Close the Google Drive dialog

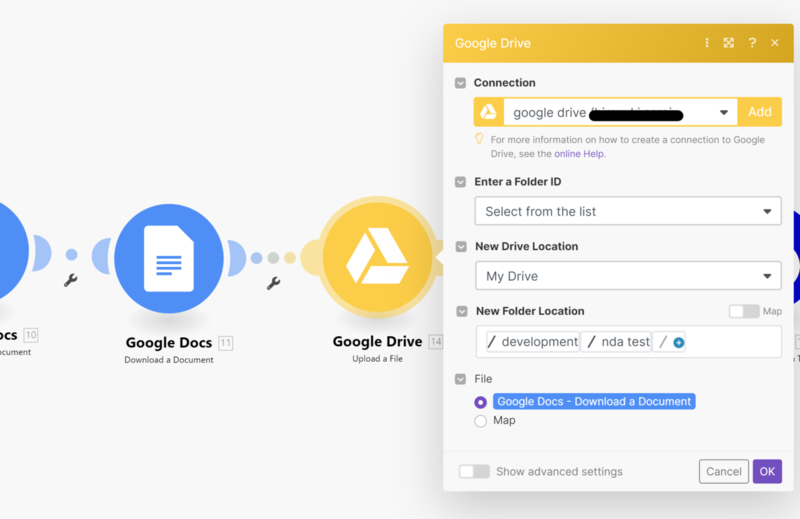tap(774, 43)
